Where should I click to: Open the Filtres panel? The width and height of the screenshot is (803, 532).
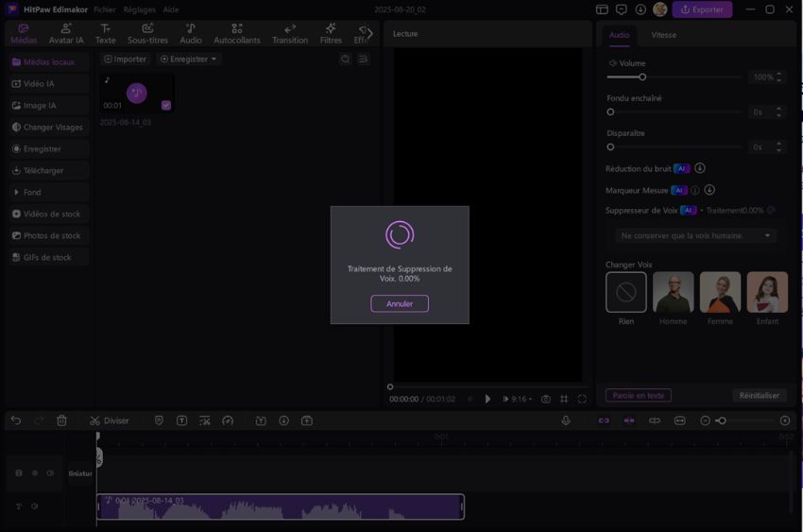click(x=331, y=34)
